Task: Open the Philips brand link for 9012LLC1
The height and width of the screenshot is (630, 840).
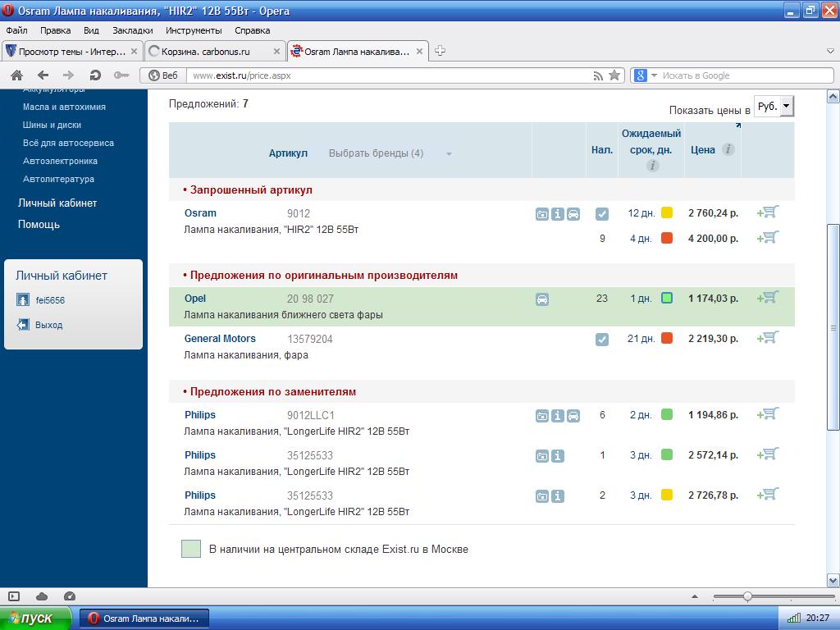Action: click(200, 415)
